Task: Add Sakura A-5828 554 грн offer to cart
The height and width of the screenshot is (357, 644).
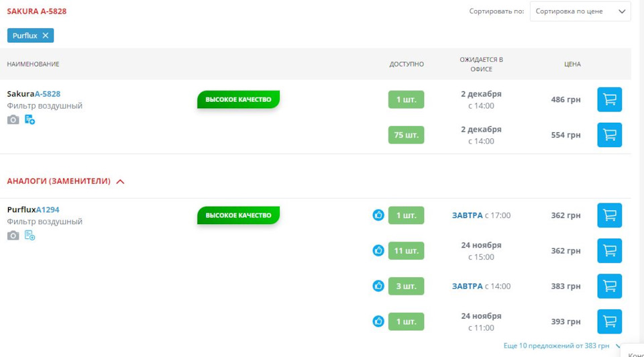Action: 610,135
